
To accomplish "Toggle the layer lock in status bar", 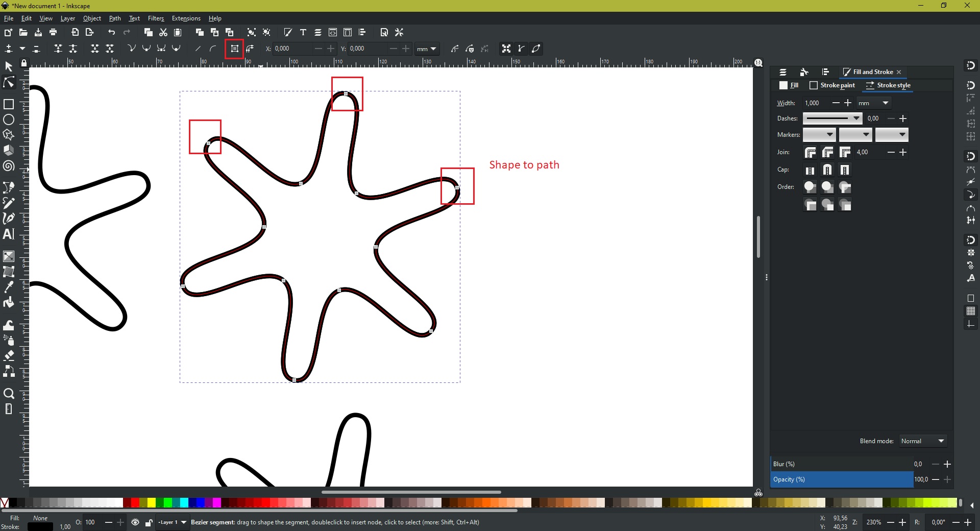I will point(149,522).
